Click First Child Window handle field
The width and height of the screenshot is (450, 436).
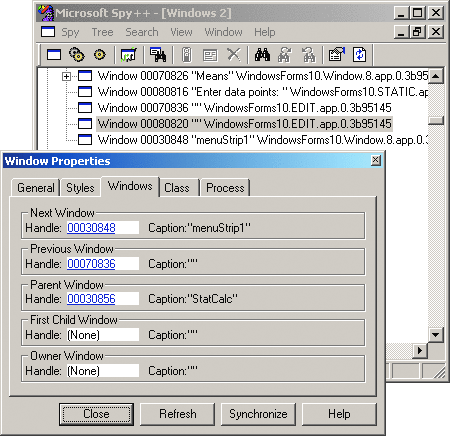pos(103,335)
